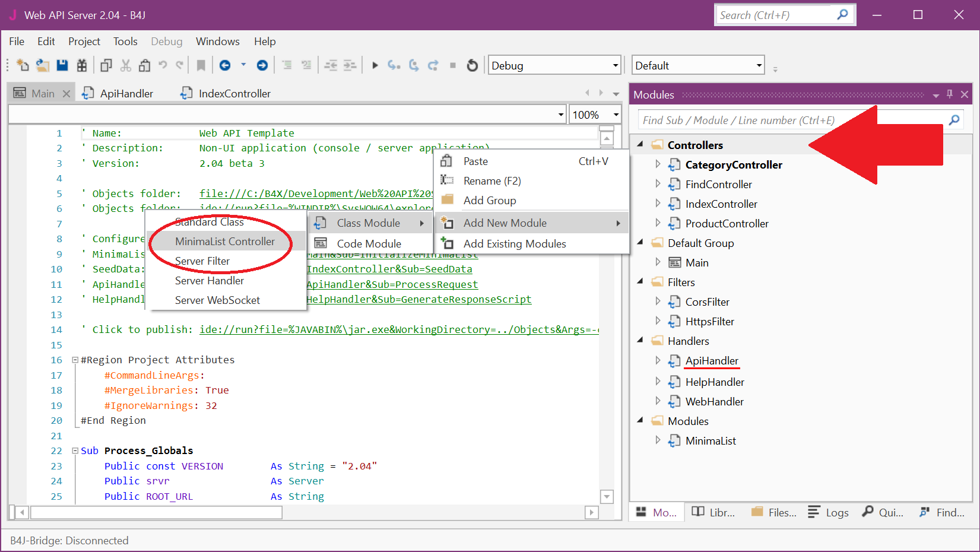
Task: Pin the Modules panel with pushpin icon
Action: point(950,94)
